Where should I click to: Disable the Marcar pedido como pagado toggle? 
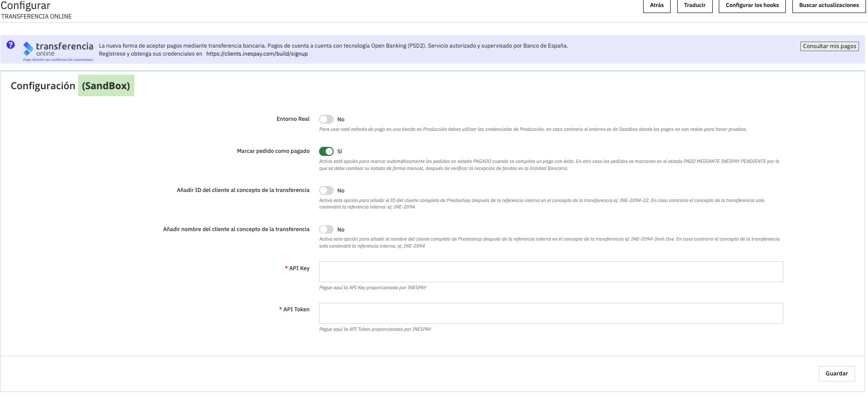click(326, 151)
